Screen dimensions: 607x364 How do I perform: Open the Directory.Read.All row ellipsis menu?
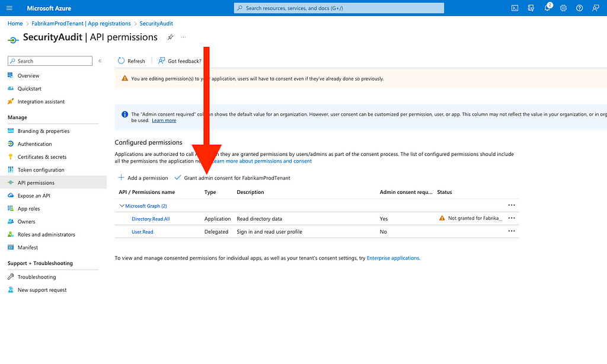(512, 218)
